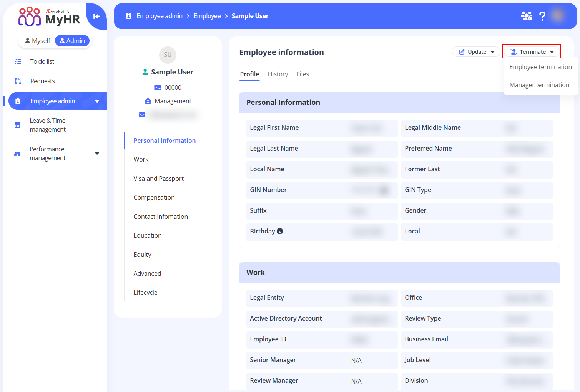Open the Update dropdown
580x392 pixels.
coord(476,52)
